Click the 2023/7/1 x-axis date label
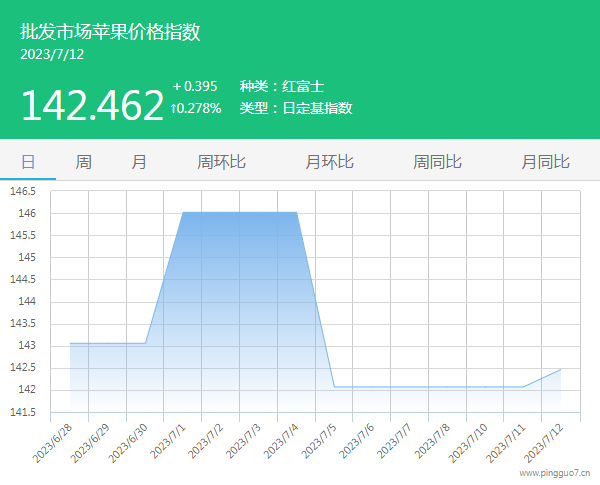Screen dimensions: 600x485 [x=167, y=441]
